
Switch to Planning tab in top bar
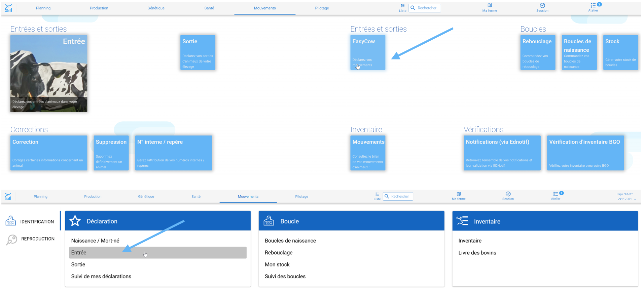point(43,8)
